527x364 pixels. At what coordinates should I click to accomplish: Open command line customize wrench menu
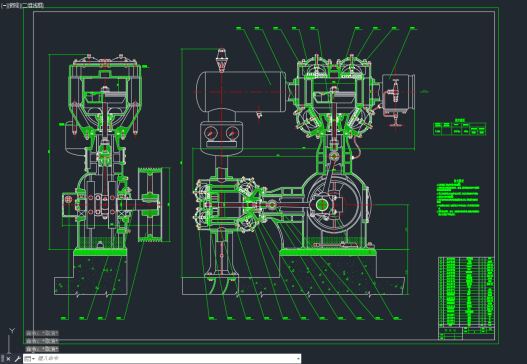tap(17, 359)
